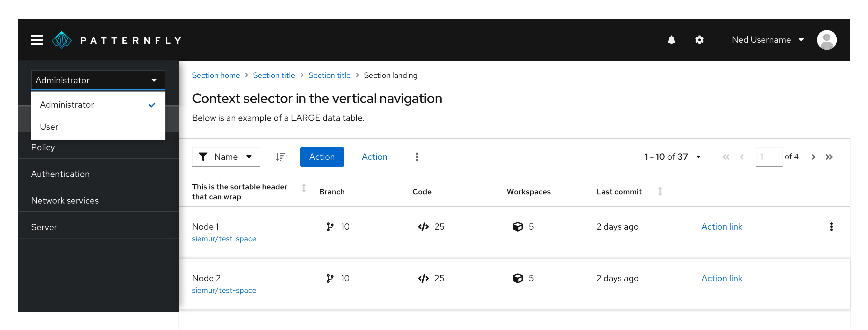This screenshot has width=868, height=330.
Task: Click the three-dot kebab menu for Node 1
Action: pyautogui.click(x=832, y=227)
